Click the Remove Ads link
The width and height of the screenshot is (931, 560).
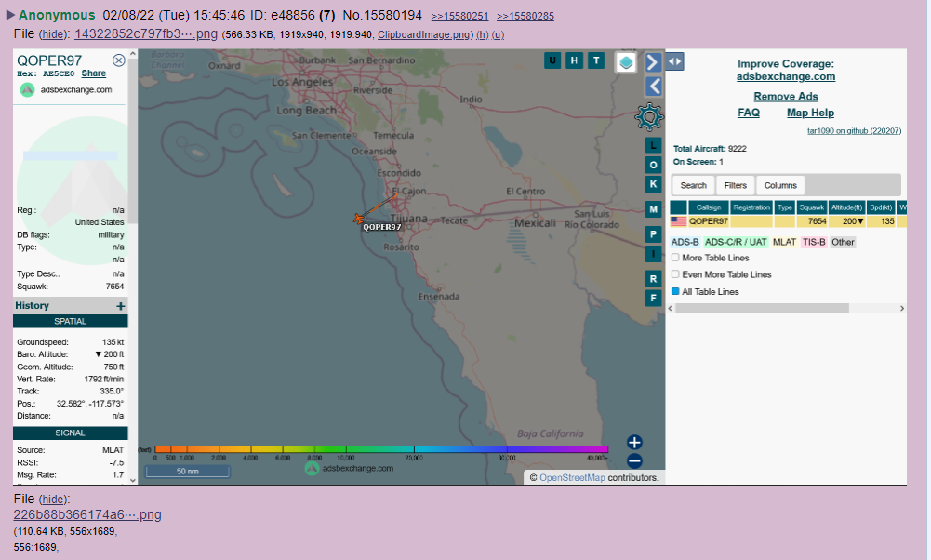tap(786, 96)
